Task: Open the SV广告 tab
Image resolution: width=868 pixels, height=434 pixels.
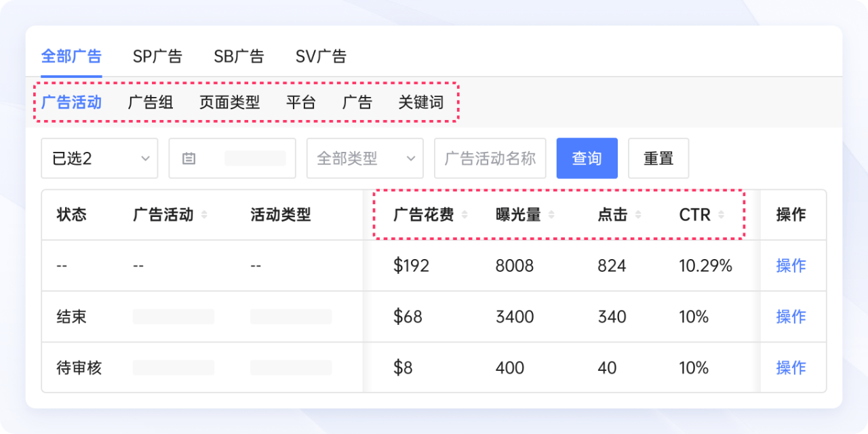Action: pos(321,56)
